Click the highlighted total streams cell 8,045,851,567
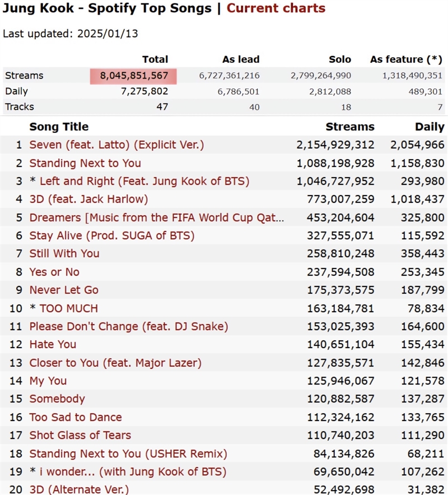Image resolution: width=448 pixels, height=495 pixels. point(133,76)
